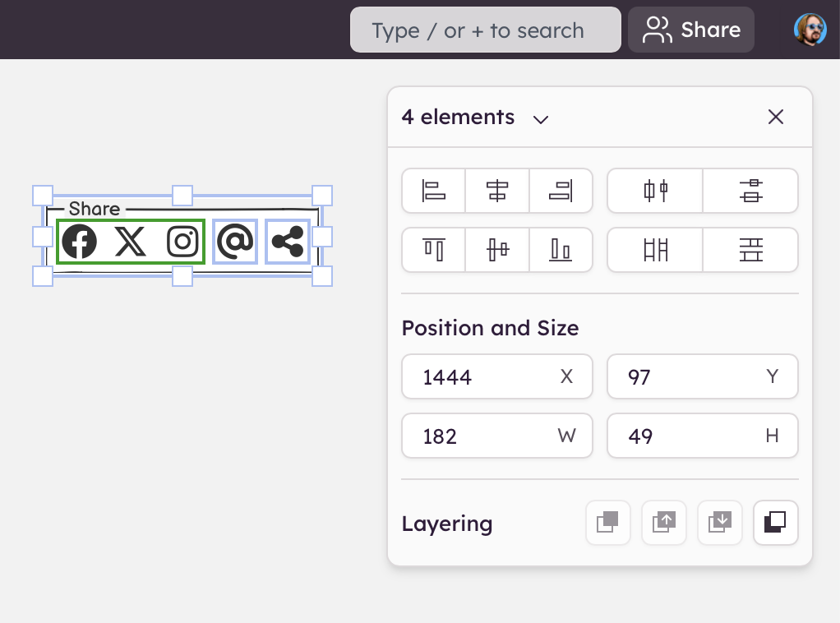Align selected elements to left edge
This screenshot has height=623, width=840.
click(x=433, y=191)
